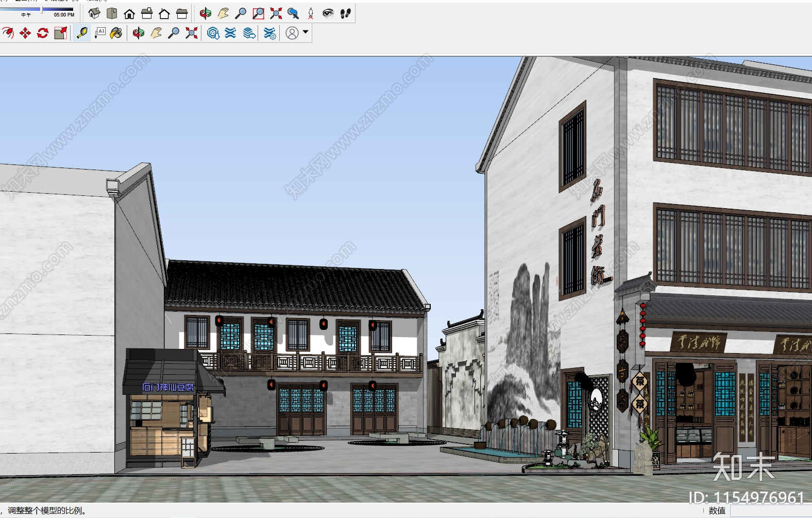Select the Paint Bucket tool
Screen dimensions: 812x518
[116, 33]
